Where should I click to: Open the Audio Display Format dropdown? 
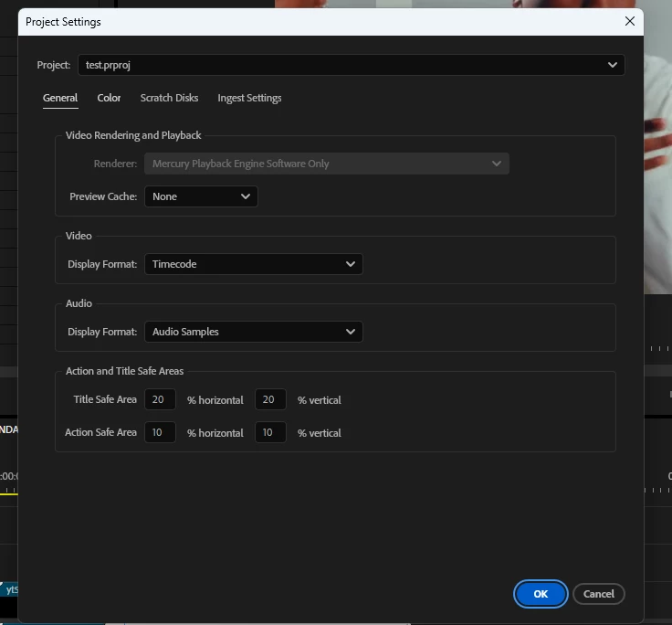(254, 332)
